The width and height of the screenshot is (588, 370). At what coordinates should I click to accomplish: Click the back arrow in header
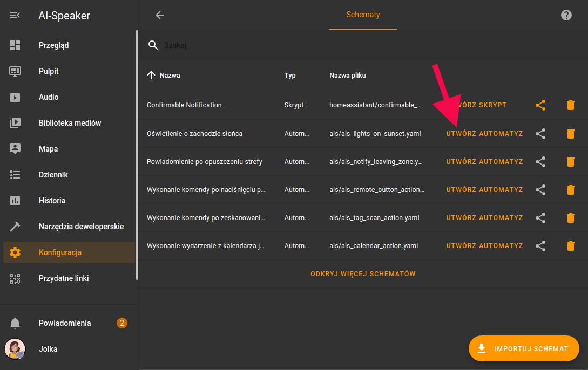(160, 15)
